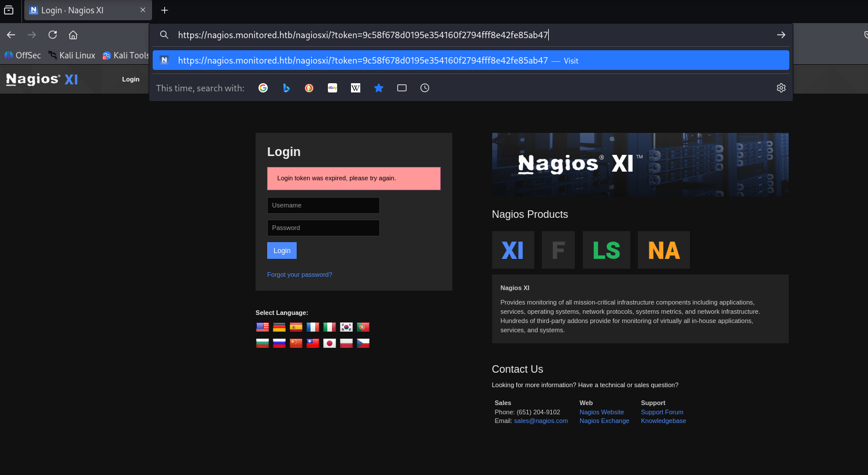Search with eBay icon in URL dropdown
The height and width of the screenshot is (475, 868).
point(333,88)
